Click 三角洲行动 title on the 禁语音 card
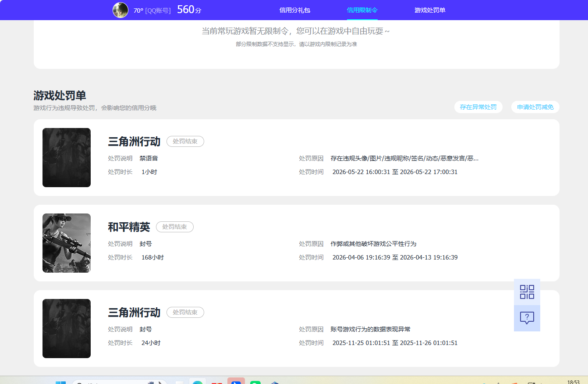 tap(134, 141)
